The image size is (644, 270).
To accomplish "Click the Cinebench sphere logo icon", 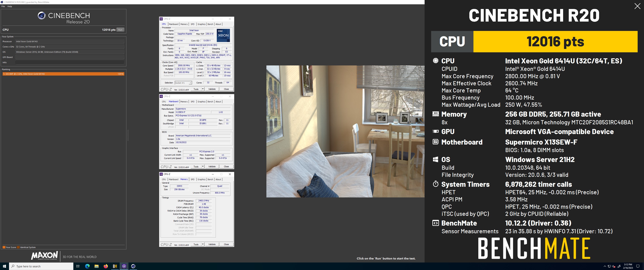I will coord(42,16).
